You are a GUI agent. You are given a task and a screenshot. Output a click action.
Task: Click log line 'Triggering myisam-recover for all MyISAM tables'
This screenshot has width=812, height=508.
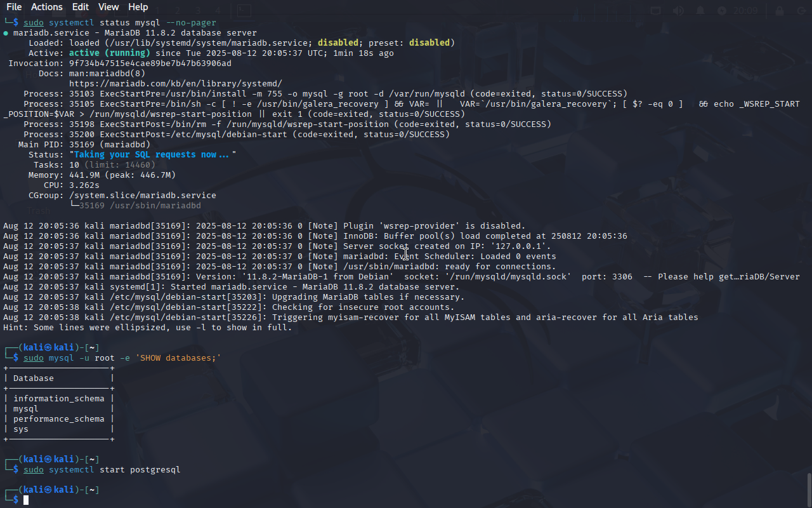pos(351,317)
